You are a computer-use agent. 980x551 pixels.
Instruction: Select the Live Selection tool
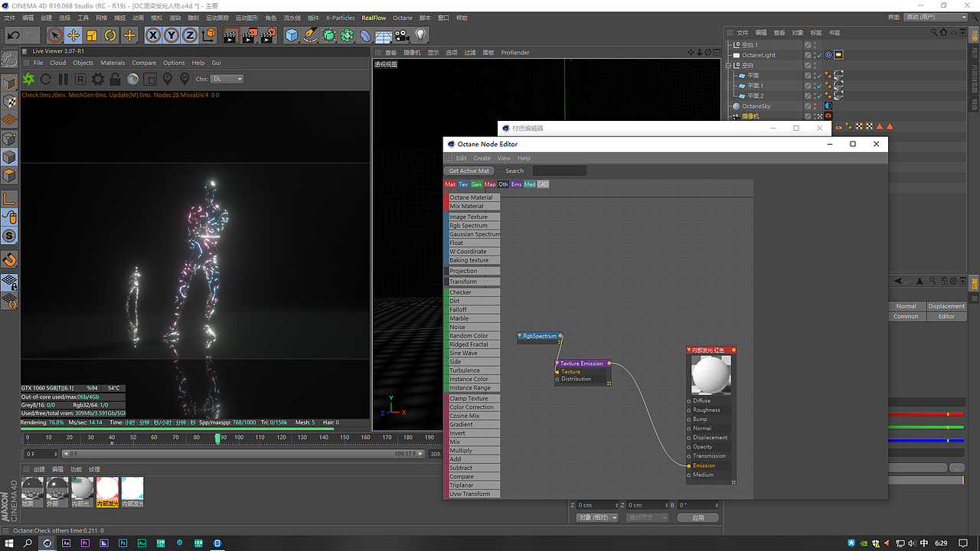[54, 35]
